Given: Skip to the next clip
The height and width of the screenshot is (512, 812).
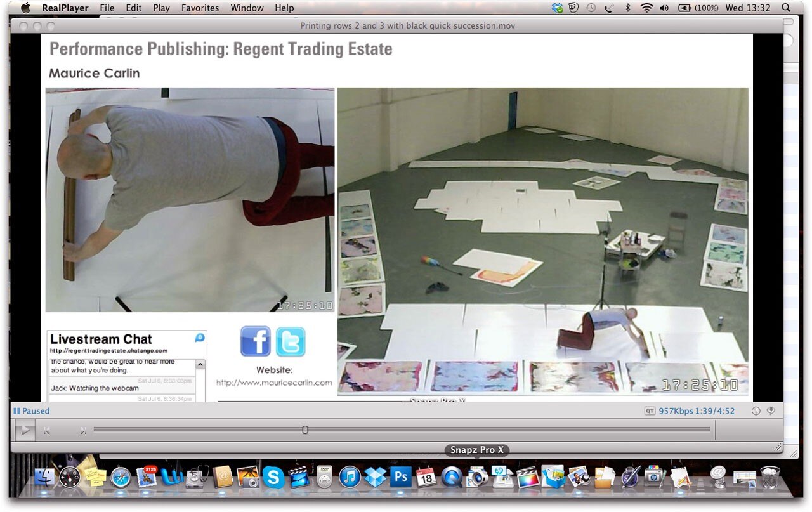Looking at the screenshot, I should pyautogui.click(x=82, y=431).
